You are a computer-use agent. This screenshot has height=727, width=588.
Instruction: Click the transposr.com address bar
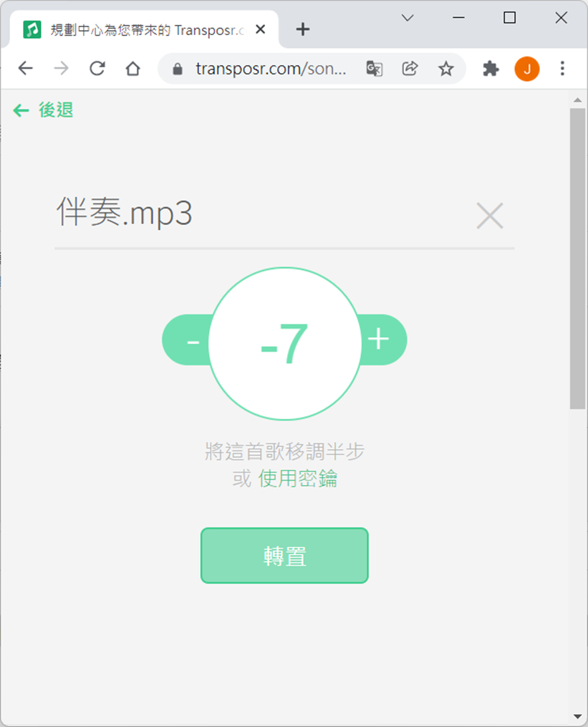[270, 69]
